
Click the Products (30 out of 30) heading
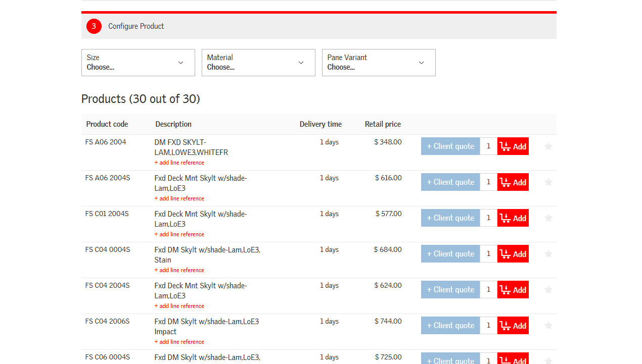tap(141, 99)
